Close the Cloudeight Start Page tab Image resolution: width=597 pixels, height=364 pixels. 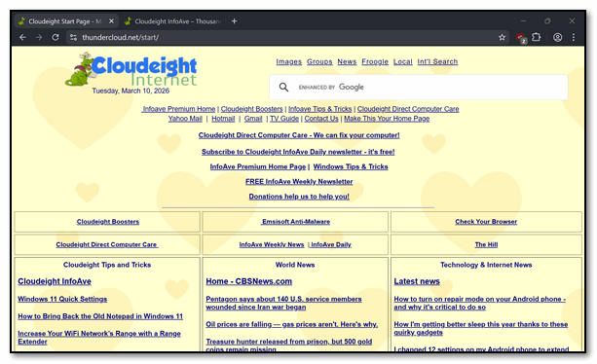[111, 21]
